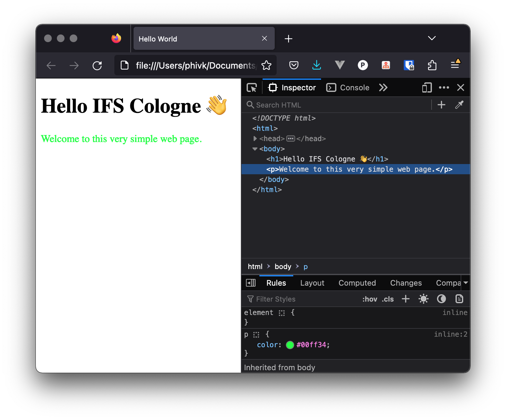Select the Hello World browser tab
Image resolution: width=506 pixels, height=420 pixels.
click(x=204, y=39)
